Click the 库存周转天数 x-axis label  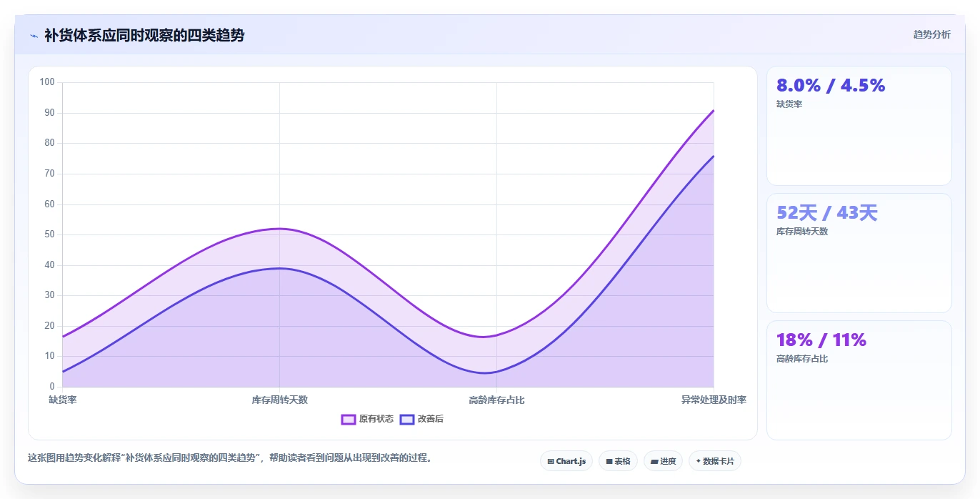(280, 400)
